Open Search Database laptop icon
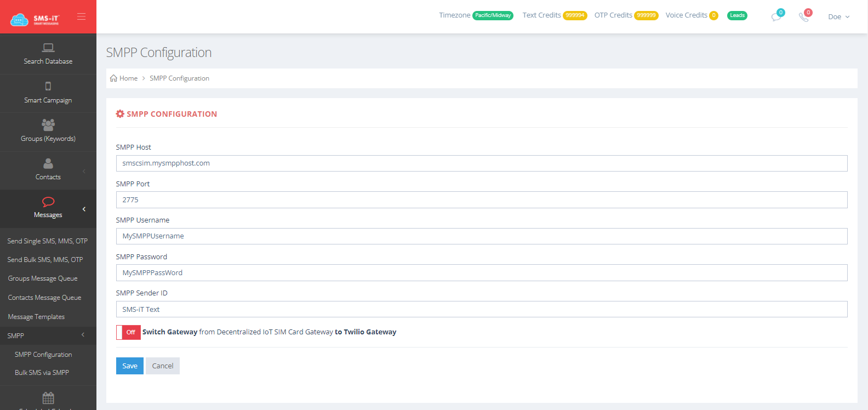The height and width of the screenshot is (410, 868). click(x=48, y=48)
